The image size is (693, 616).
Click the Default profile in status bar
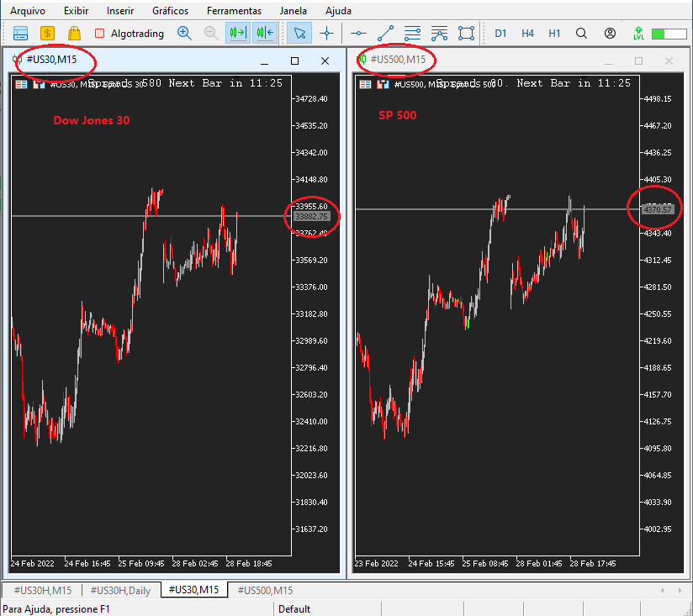point(294,609)
